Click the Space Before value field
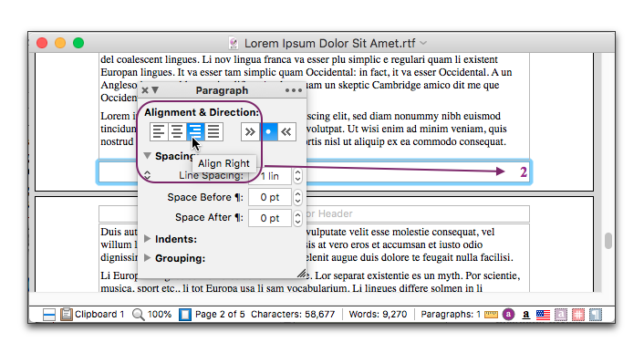The height and width of the screenshot is (353, 644). pos(270,197)
